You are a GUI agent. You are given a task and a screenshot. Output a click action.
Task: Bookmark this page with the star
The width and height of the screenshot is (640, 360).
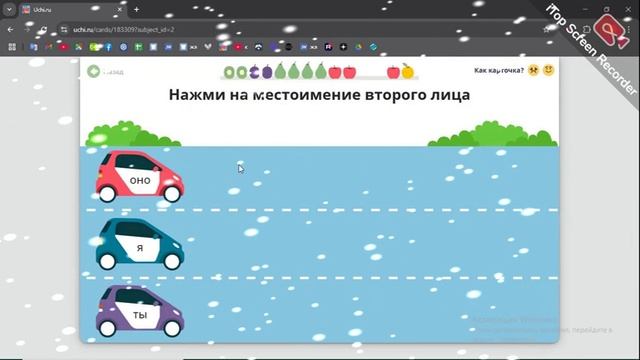pos(546,29)
